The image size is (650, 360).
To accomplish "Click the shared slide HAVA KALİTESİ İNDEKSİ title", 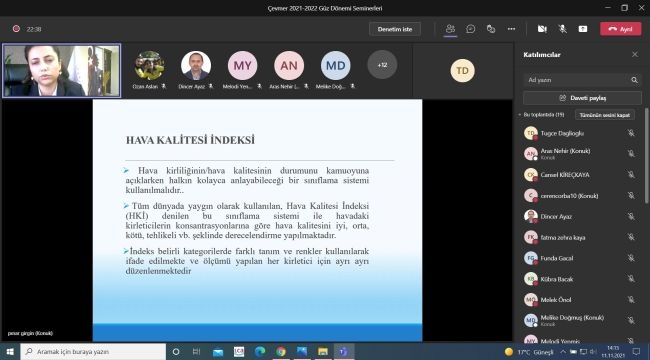I will coord(190,140).
